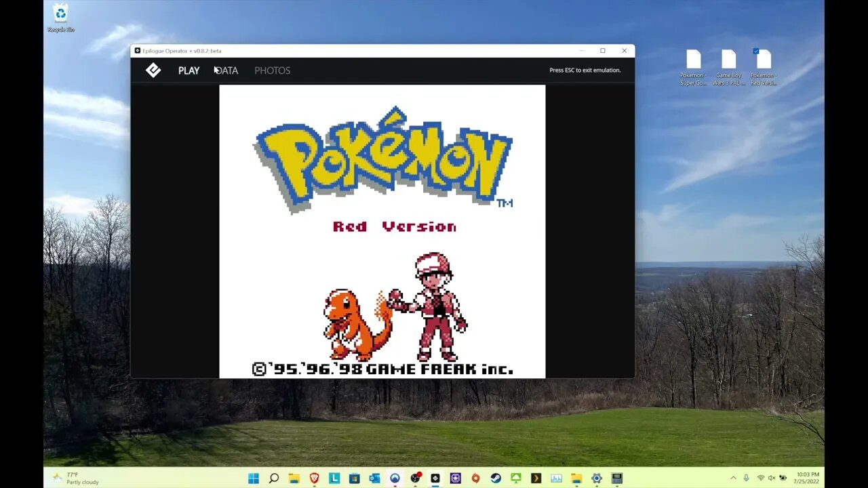Click the Epilogue logo icon in the header
The height and width of the screenshot is (488, 868).
(153, 70)
